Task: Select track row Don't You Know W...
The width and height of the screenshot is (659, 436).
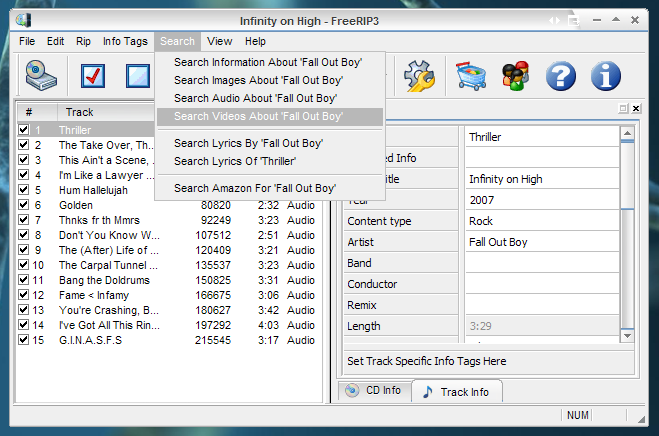Action: tap(169, 235)
